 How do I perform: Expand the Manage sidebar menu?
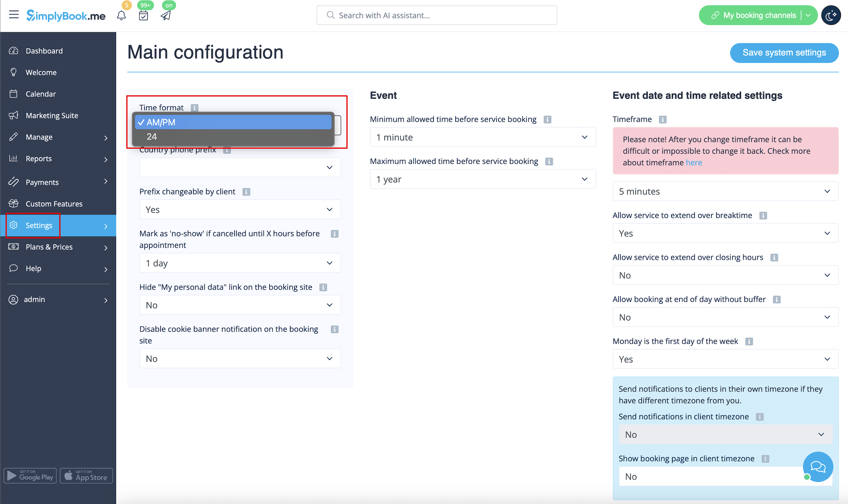pos(58,137)
